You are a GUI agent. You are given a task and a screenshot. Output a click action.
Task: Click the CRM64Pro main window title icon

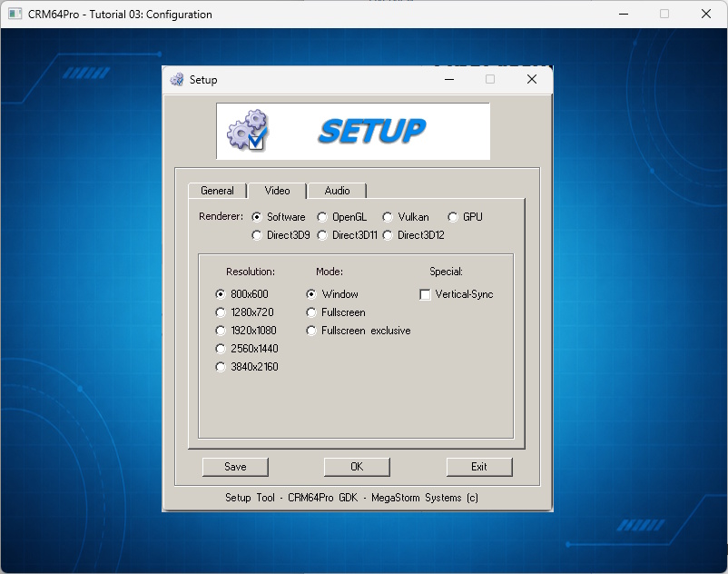pos(15,14)
